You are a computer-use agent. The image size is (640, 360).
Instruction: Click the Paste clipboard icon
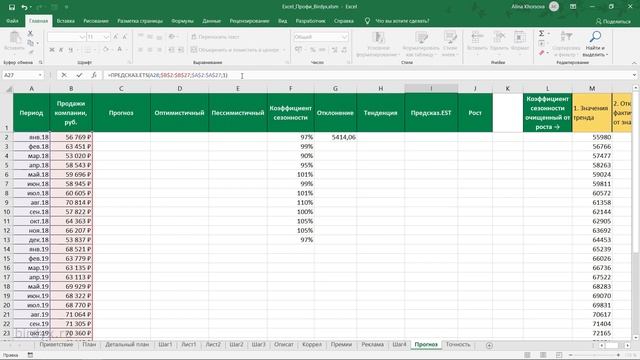[15, 38]
